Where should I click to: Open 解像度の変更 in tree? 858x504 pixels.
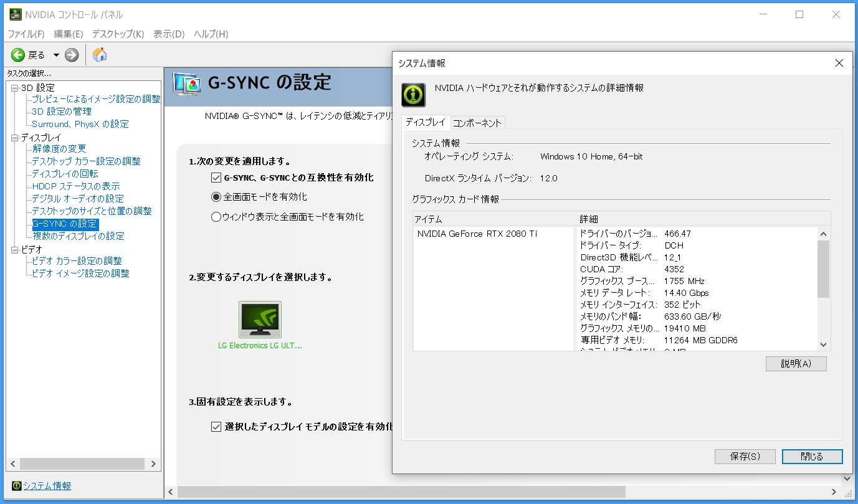(60, 149)
